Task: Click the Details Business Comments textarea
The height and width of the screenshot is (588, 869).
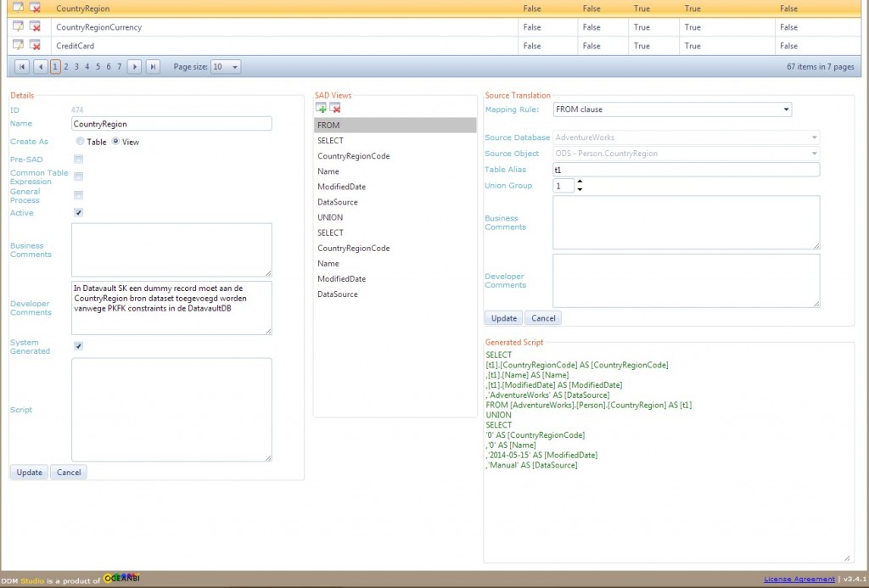Action: click(171, 250)
